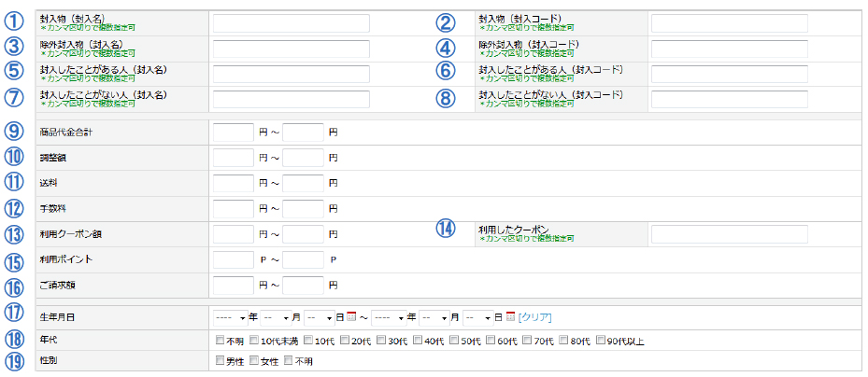Viewport: 868px width, 377px height.
Task: Tick the 20代 age group checkbox
Action: pyautogui.click(x=345, y=341)
